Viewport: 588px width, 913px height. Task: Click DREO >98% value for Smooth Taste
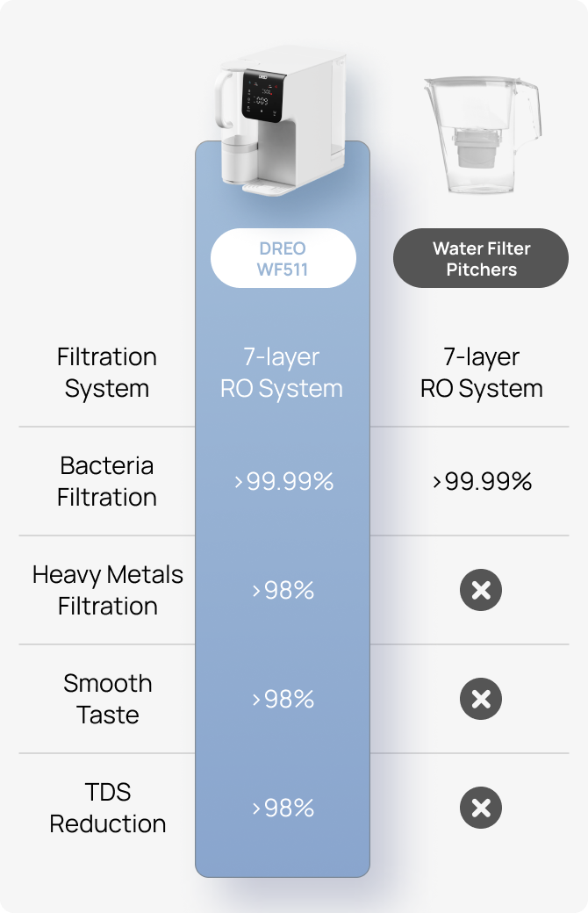click(x=283, y=699)
